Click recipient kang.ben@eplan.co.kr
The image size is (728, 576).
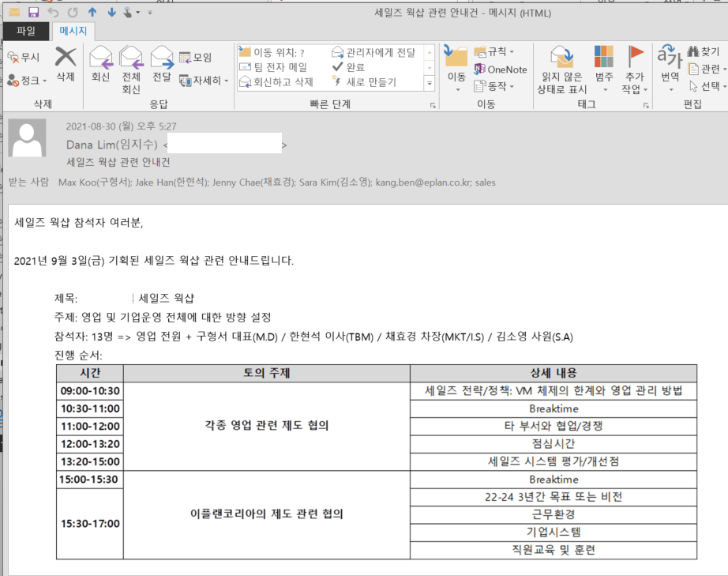click(423, 182)
